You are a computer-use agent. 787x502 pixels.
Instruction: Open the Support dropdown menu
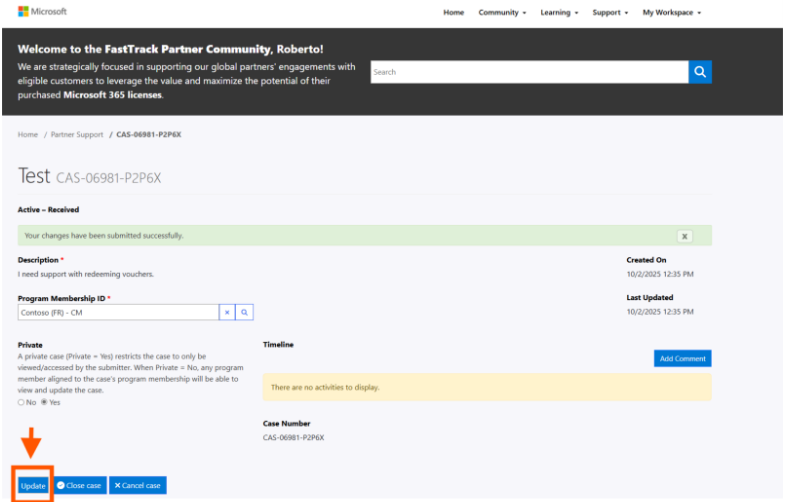610,13
